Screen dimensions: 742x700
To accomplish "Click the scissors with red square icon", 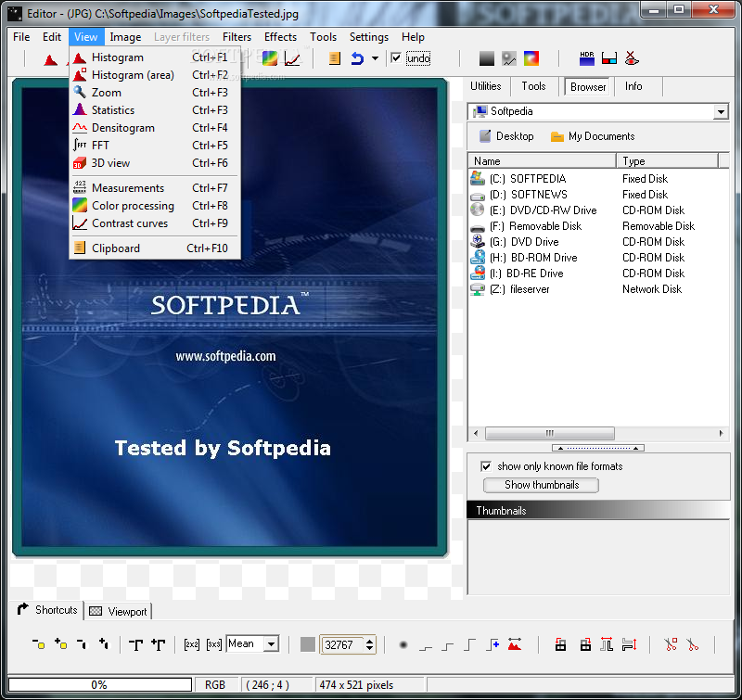I will point(671,644).
